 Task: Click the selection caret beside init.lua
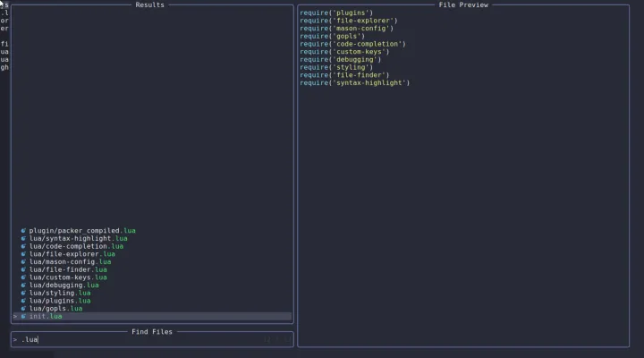pyautogui.click(x=15, y=317)
